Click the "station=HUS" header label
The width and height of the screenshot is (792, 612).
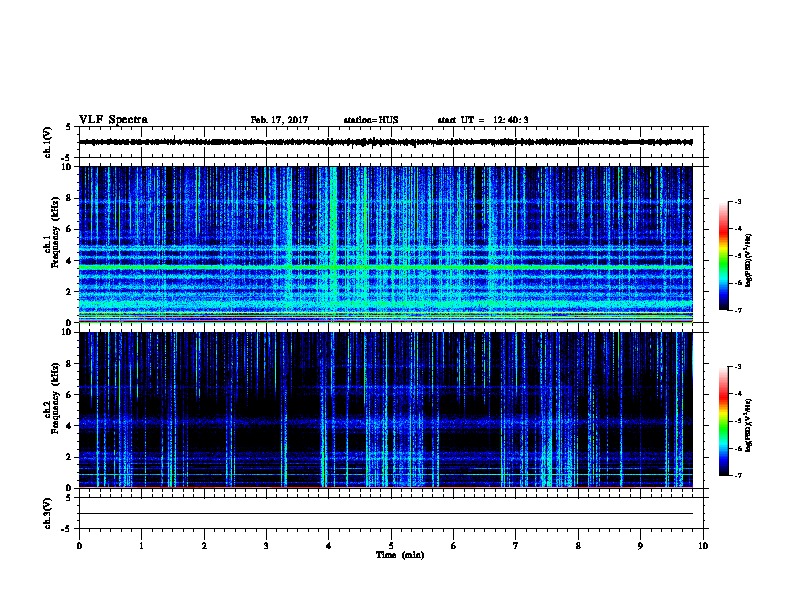pos(371,120)
